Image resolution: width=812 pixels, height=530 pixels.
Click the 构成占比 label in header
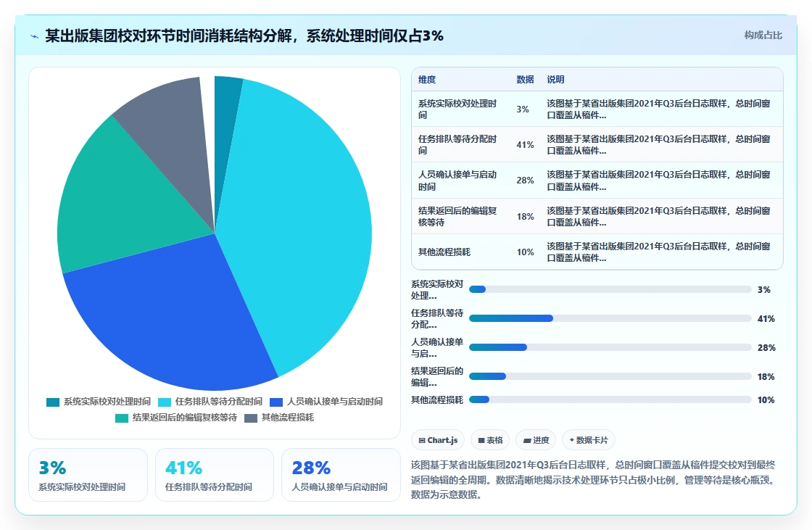[x=763, y=36]
